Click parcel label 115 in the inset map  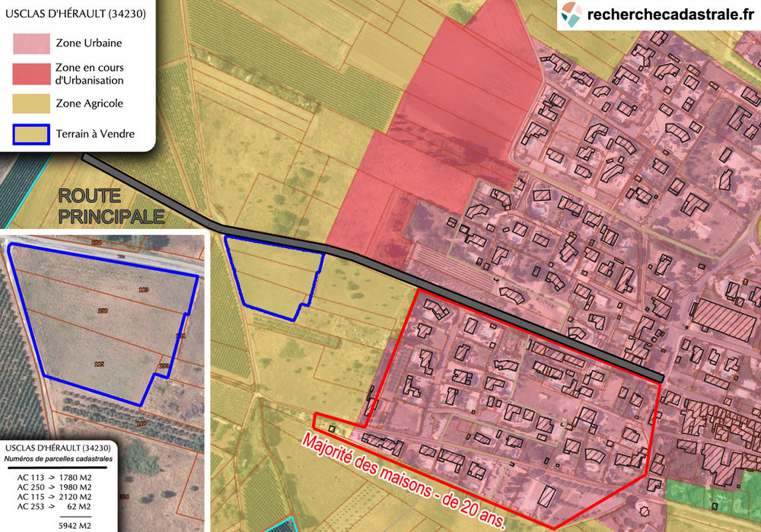pos(99,364)
